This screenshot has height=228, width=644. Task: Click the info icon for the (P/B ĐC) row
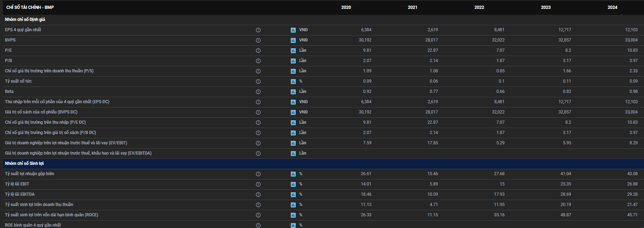(258, 133)
